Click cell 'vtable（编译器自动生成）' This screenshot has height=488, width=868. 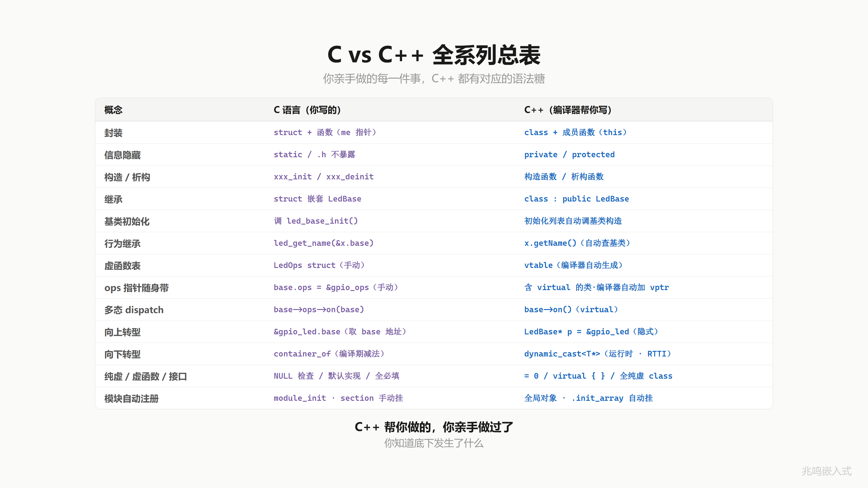tap(573, 265)
